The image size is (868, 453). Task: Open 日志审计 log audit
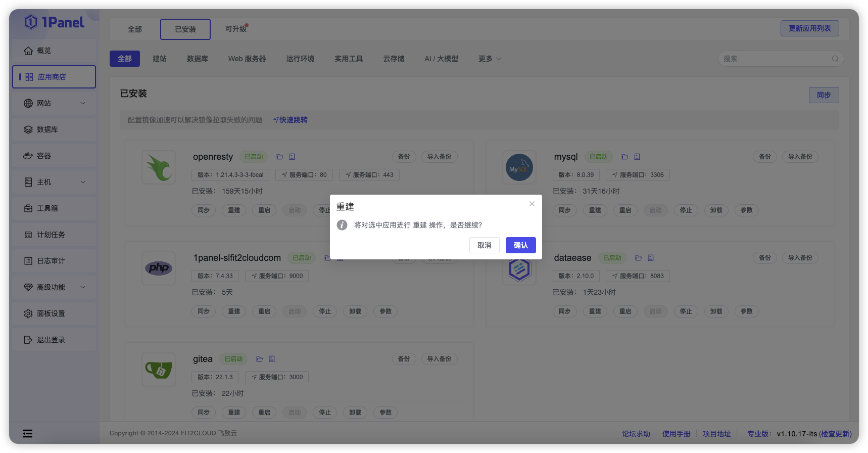[x=54, y=261]
